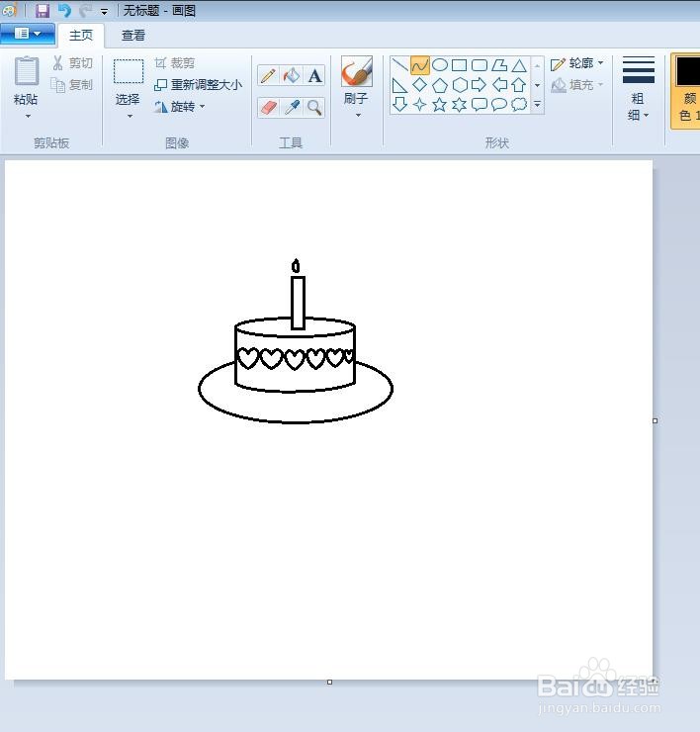Choose the Oval callout shape
Image resolution: width=700 pixels, height=732 pixels.
(x=499, y=104)
